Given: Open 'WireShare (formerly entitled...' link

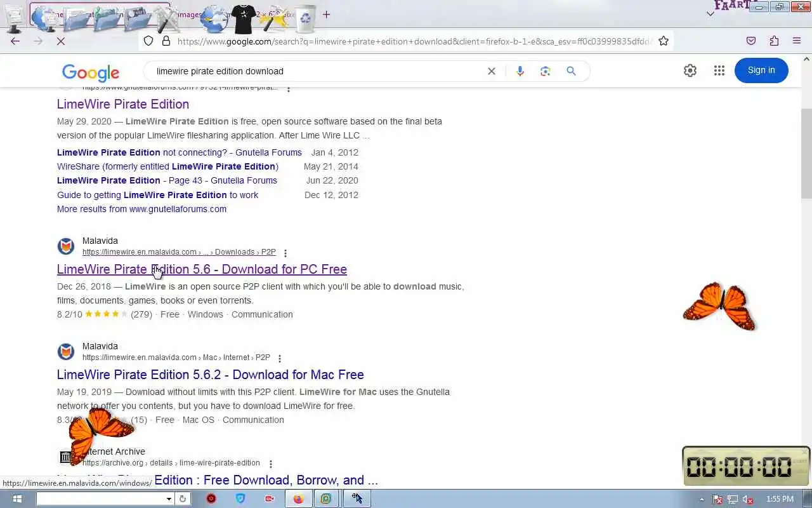Looking at the screenshot, I should click(167, 166).
